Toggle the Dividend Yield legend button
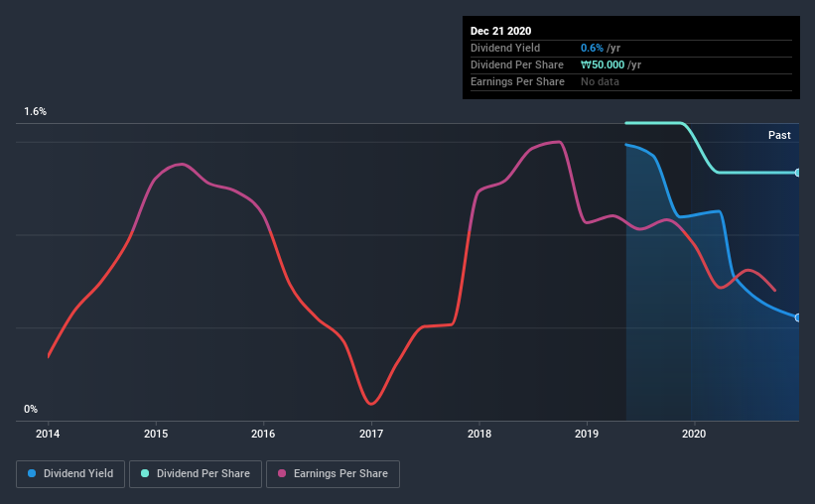The width and height of the screenshot is (815, 504). coord(70,474)
